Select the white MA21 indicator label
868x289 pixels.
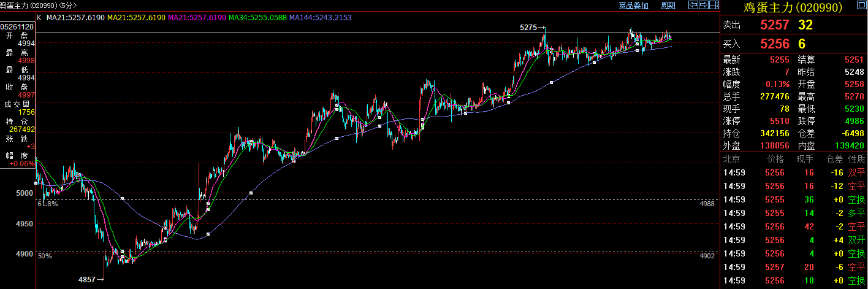tap(75, 18)
